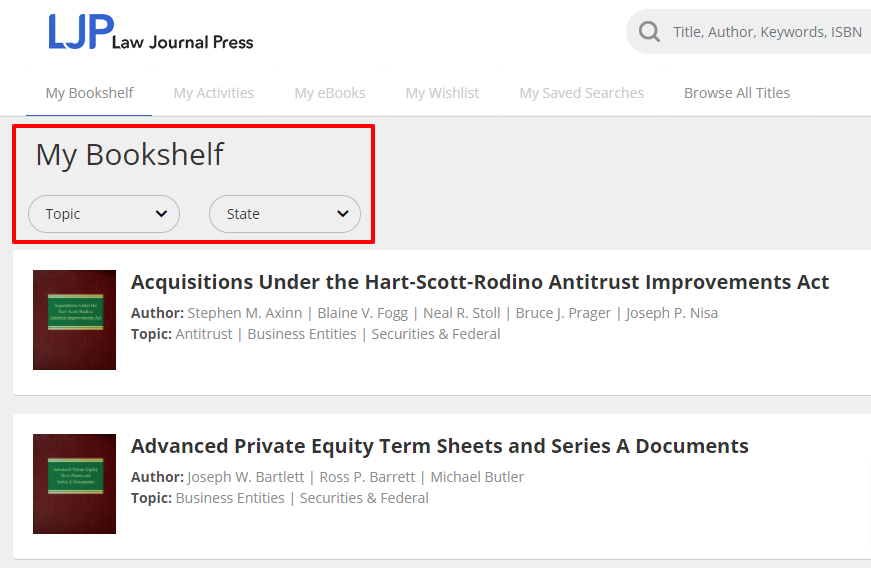The width and height of the screenshot is (871, 568).
Task: Select the Antitrust topic link
Action: pyautogui.click(x=203, y=334)
